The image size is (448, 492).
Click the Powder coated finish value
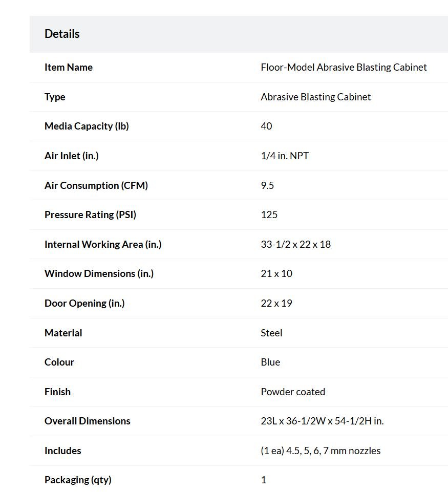pyautogui.click(x=293, y=392)
